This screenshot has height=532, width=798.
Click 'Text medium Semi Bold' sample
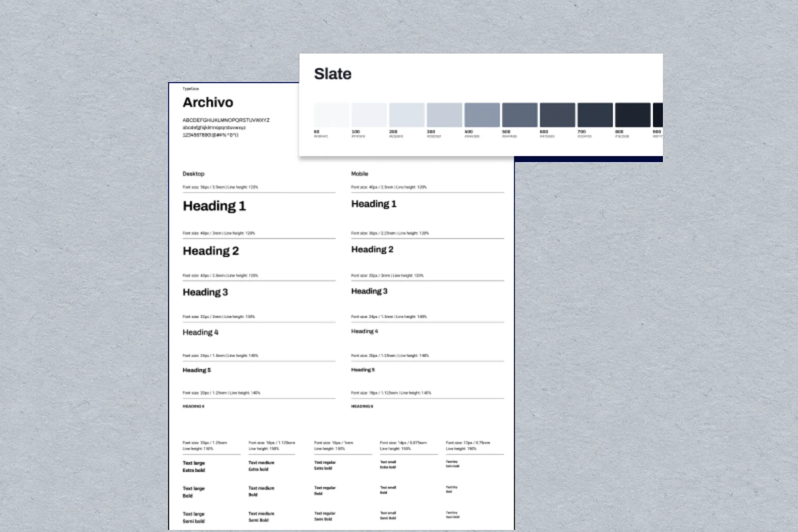(261, 517)
